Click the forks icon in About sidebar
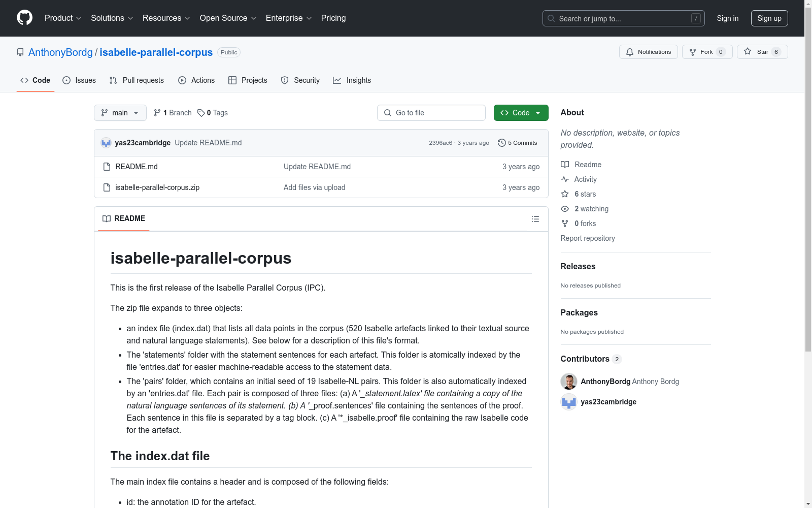Screen dimensions: 812x508 click(565, 224)
